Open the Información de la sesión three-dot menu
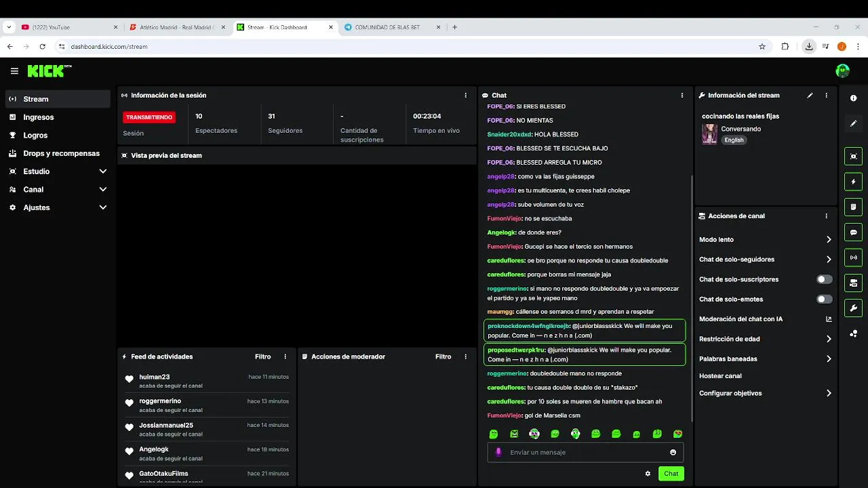Viewport: 868px width, 488px height. (x=465, y=96)
